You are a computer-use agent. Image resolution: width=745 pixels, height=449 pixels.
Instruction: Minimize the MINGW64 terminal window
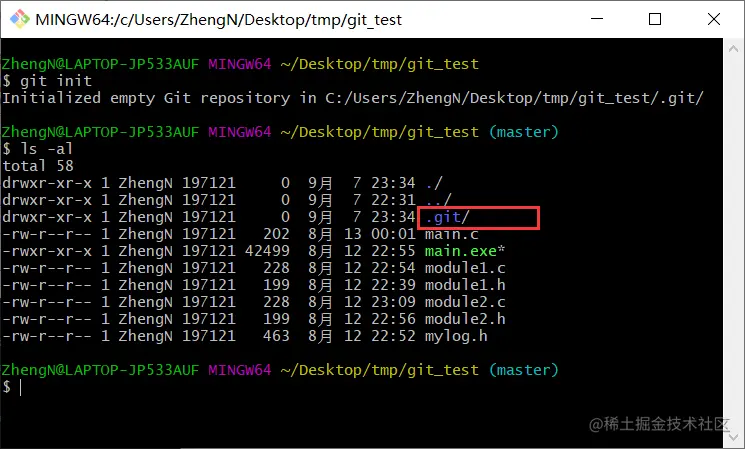[596, 19]
